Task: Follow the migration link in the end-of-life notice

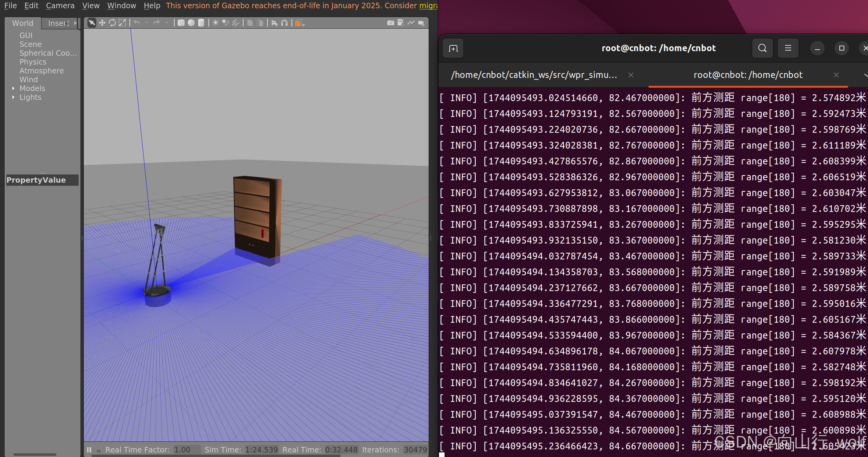Action: (428, 5)
